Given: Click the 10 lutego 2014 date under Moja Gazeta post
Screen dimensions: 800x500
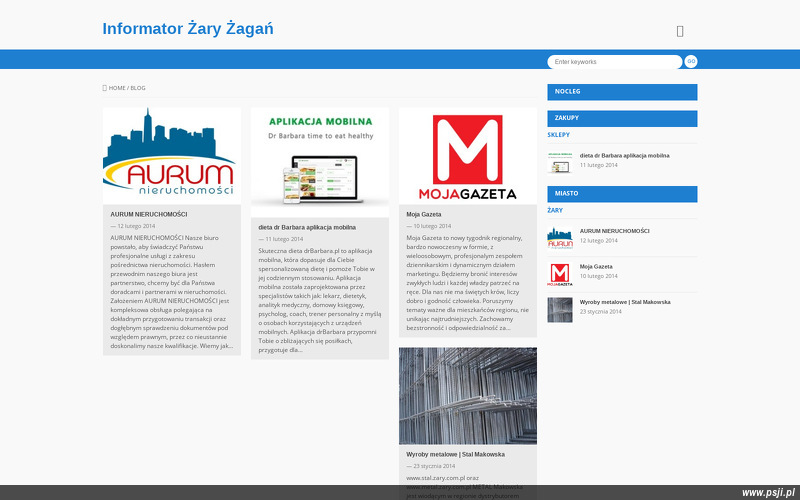Looking at the screenshot, I should pos(432,226).
